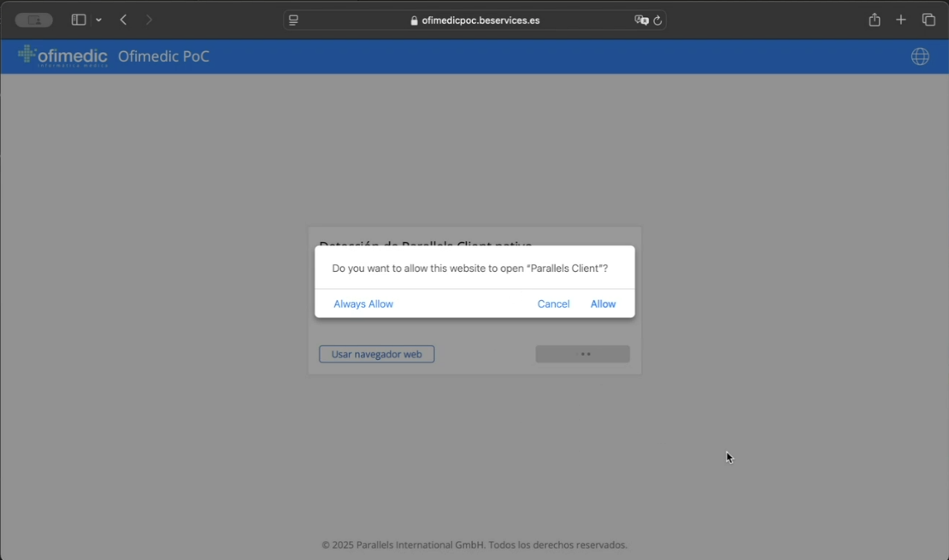This screenshot has width=949, height=560.
Task: Choose Always Allow in the dialog
Action: click(363, 304)
